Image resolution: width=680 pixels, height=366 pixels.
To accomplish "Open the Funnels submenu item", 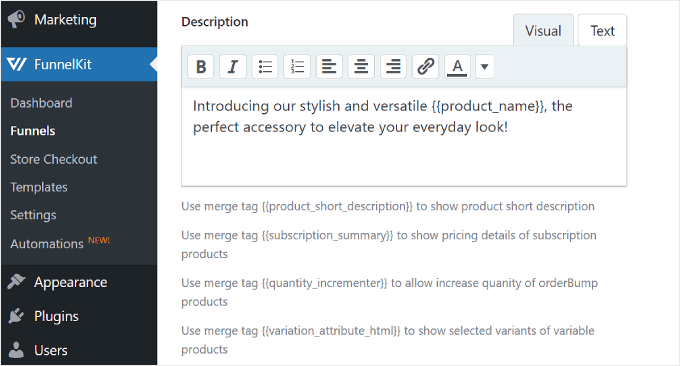I will [33, 131].
